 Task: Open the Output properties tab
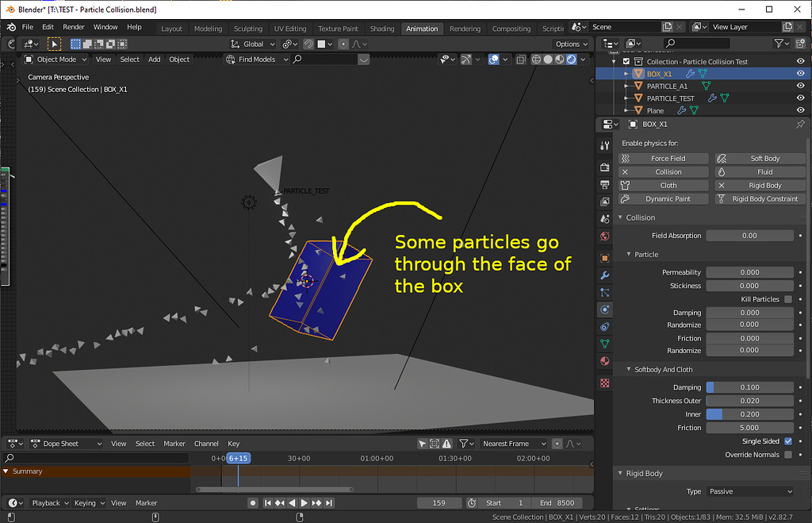(x=604, y=185)
